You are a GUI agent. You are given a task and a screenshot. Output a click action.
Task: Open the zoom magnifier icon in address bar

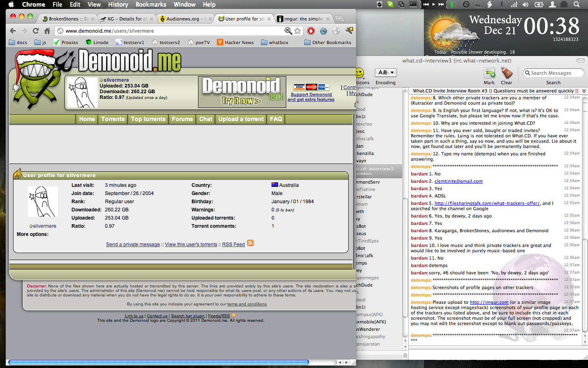point(288,31)
